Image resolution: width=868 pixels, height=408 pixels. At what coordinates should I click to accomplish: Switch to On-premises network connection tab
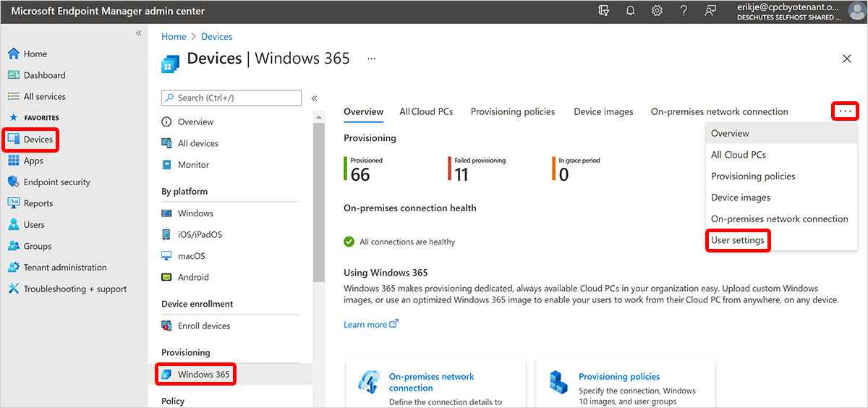tap(720, 111)
